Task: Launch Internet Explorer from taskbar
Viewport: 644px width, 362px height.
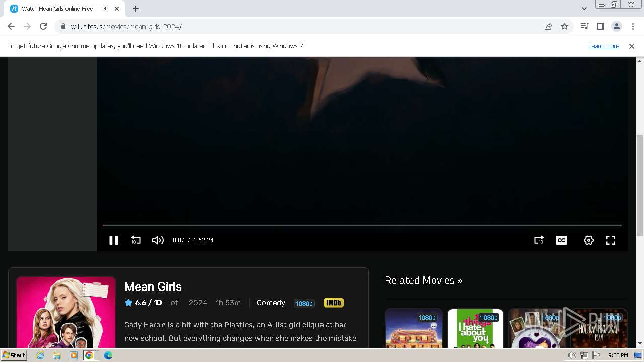Action: pos(40,355)
